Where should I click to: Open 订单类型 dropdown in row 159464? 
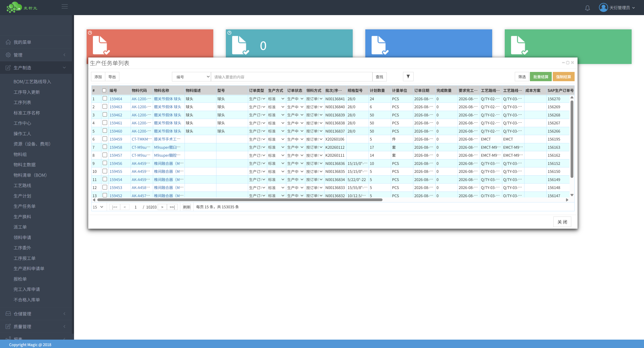click(x=257, y=99)
